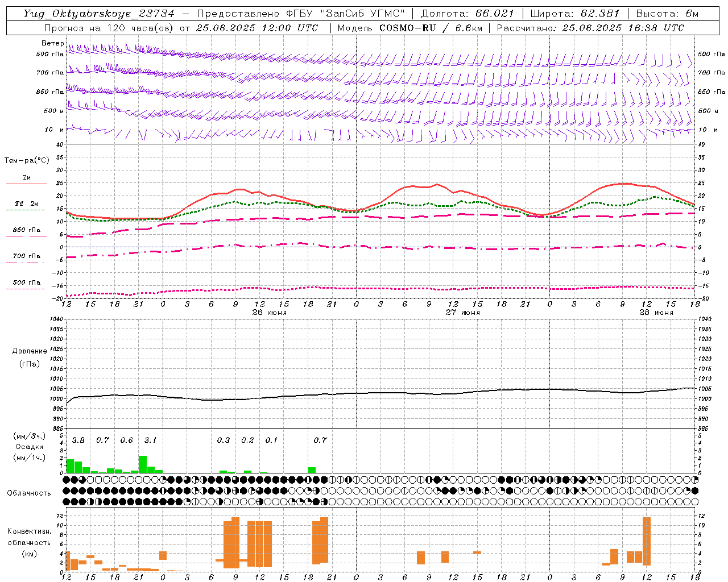Click the calculation time "25.06.2025 16:38 UTC"
Image resolution: width=728 pixels, height=582 pixels.
623,28
